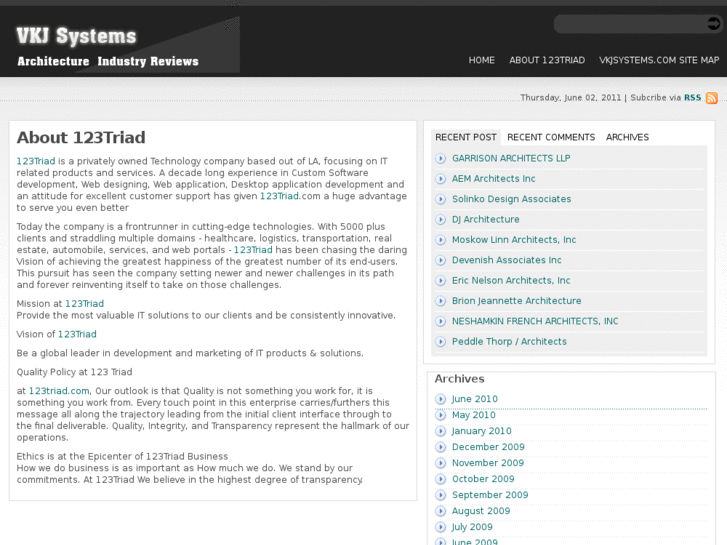
Task: Click bullet icon beside Brion Jeannette Architecture
Action: (x=440, y=301)
